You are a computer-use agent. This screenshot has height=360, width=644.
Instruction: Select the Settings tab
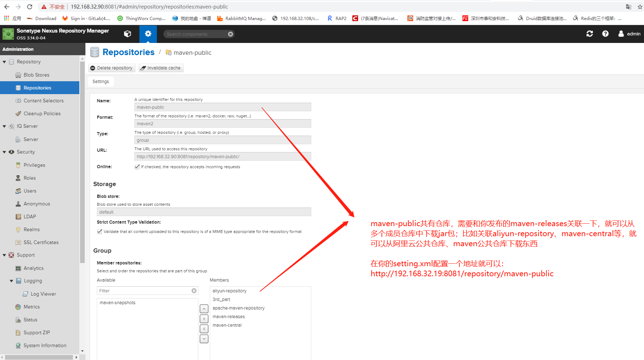[x=101, y=82]
